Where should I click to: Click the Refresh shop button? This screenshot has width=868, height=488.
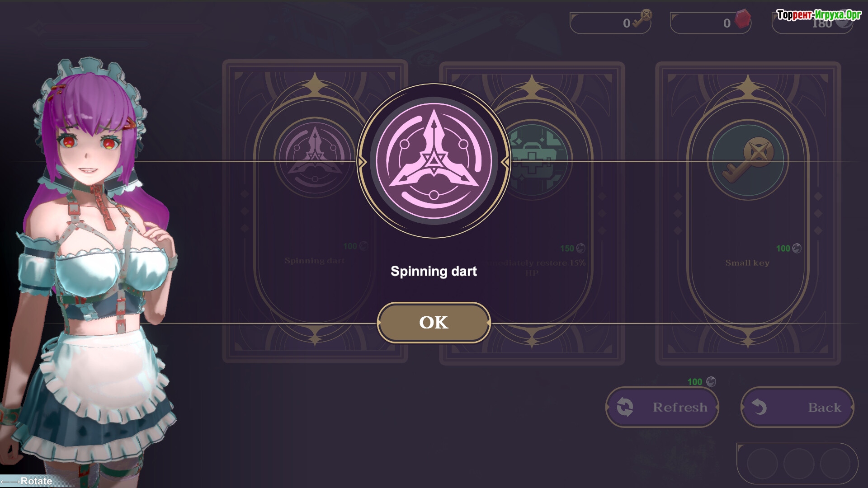662,407
